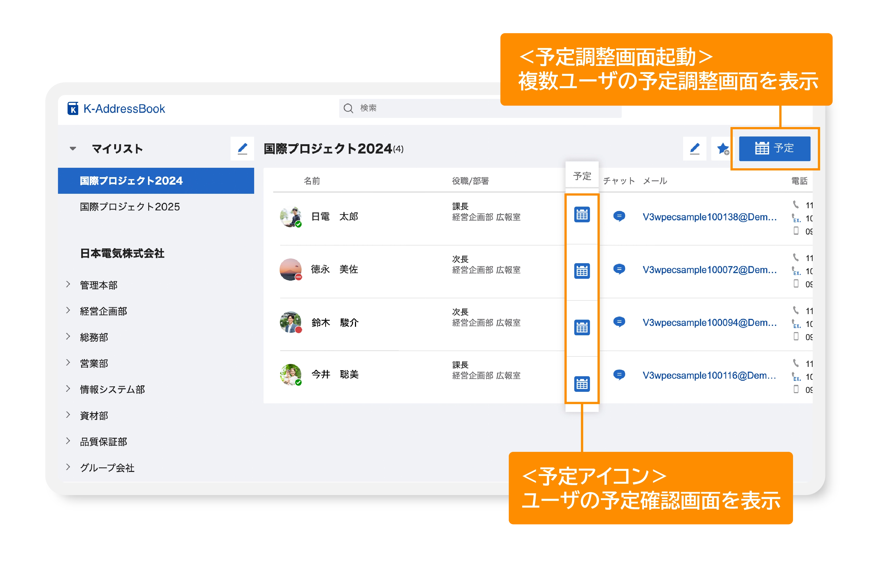This screenshot has width=889, height=588.
Task: Click the add-to-favorites star icon
Action: pos(723,148)
